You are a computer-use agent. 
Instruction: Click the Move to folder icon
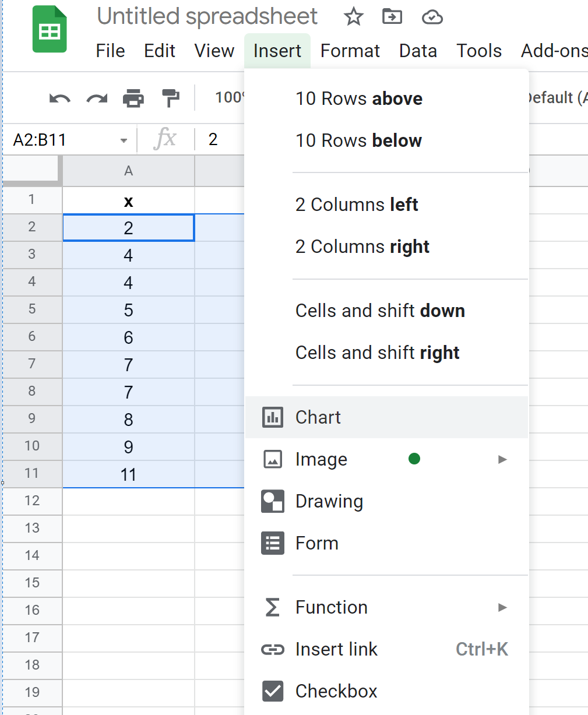[x=392, y=17]
